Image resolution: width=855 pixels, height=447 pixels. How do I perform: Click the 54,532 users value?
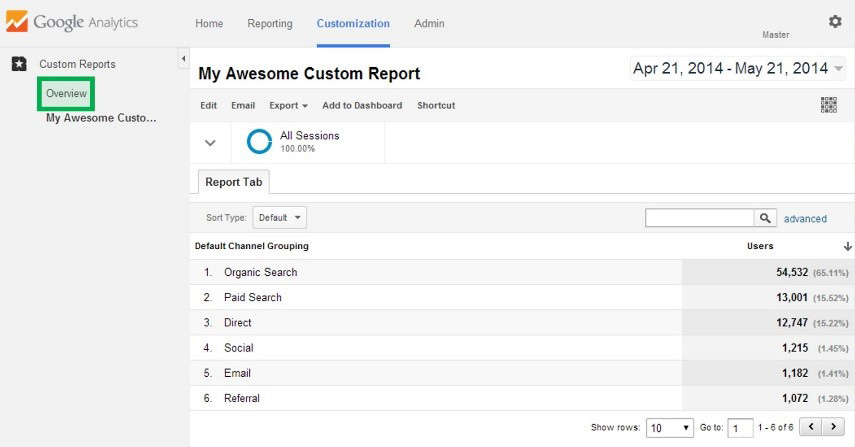tap(792, 272)
